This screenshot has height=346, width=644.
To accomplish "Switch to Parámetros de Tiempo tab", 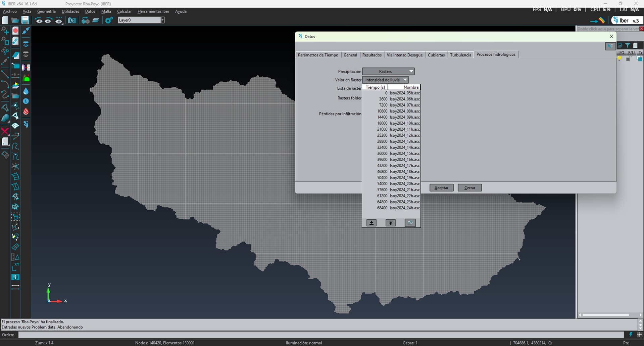I will click(x=318, y=55).
